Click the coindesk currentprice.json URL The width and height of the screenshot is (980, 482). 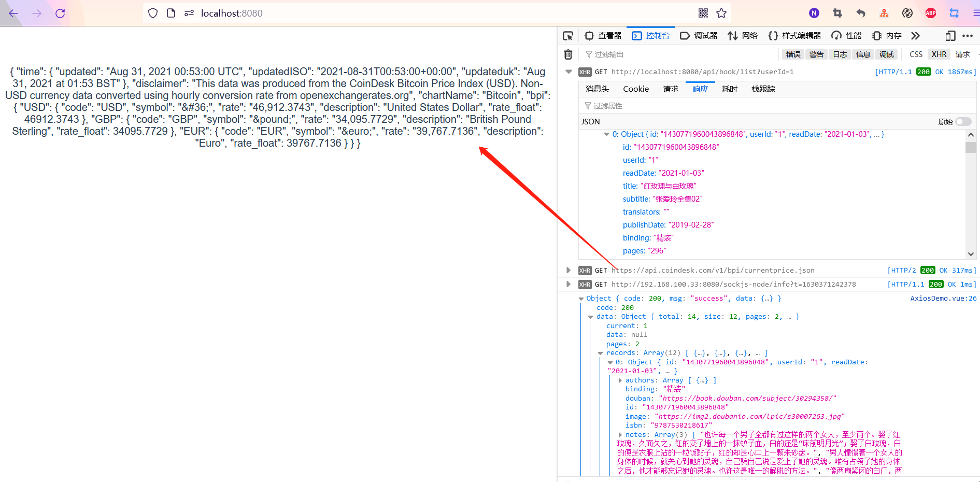coord(713,271)
